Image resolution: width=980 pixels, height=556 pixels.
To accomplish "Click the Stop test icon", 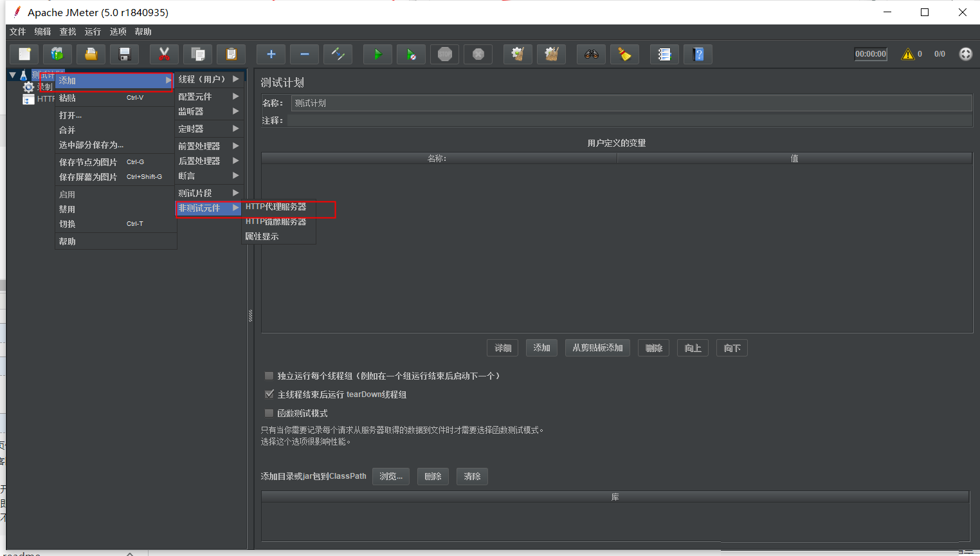I will pyautogui.click(x=444, y=54).
